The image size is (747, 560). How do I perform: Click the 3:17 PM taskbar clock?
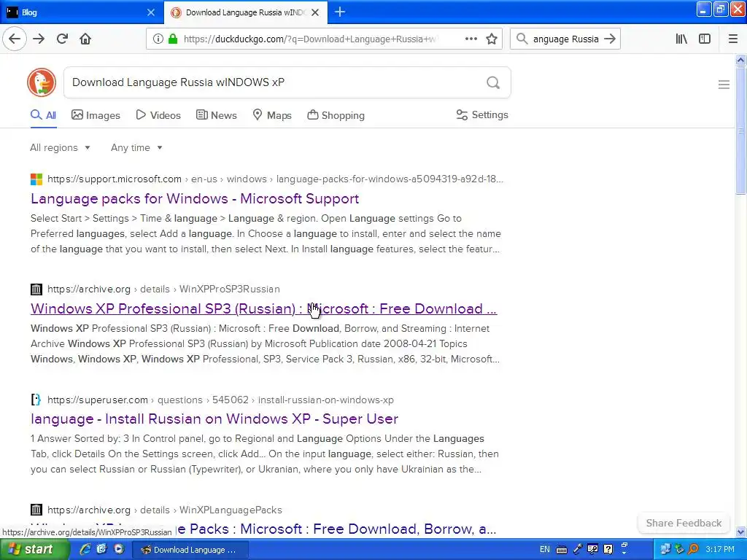tap(720, 549)
